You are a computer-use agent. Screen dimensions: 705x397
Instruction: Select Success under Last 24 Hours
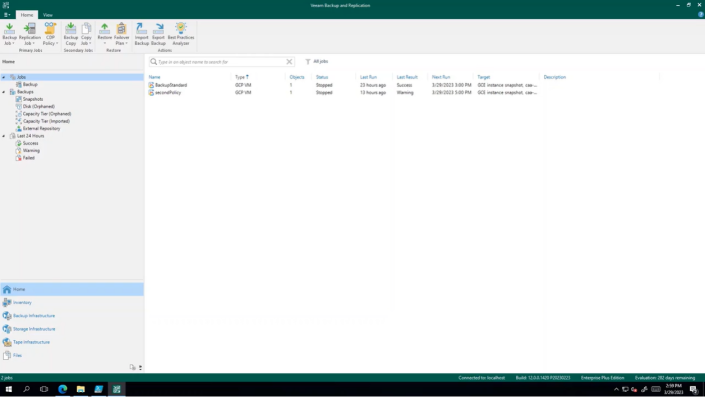pyautogui.click(x=30, y=143)
